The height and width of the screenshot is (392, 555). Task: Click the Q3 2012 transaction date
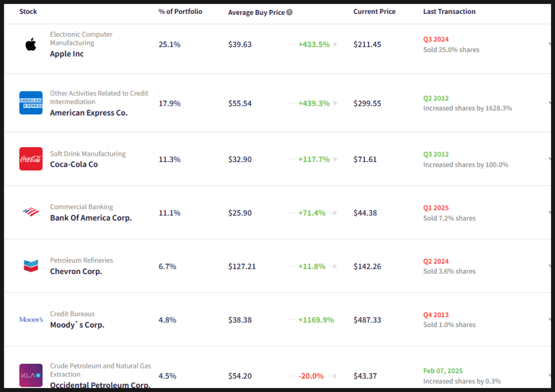[x=435, y=155]
